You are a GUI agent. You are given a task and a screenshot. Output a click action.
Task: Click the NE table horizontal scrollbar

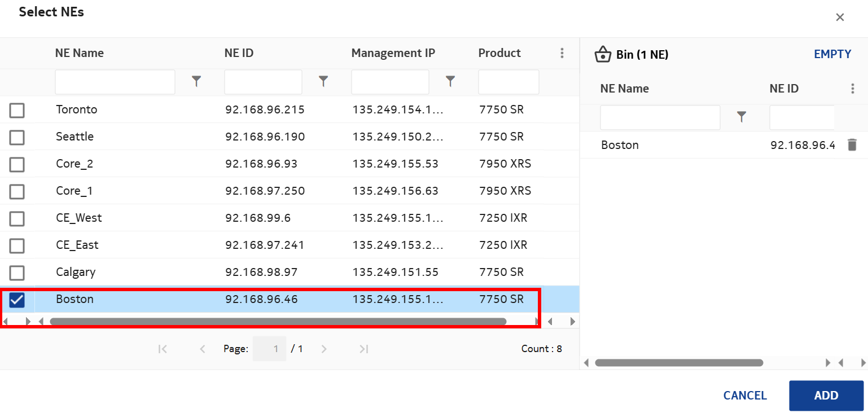pos(278,322)
